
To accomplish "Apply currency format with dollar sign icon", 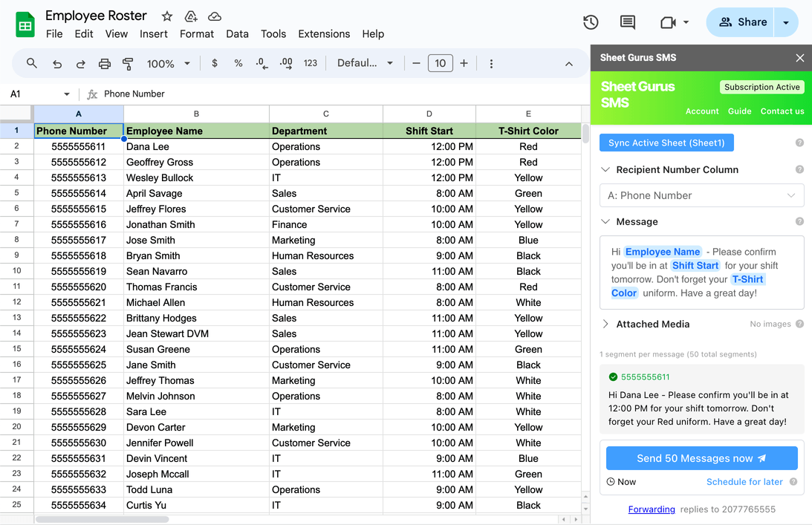I will coord(214,63).
